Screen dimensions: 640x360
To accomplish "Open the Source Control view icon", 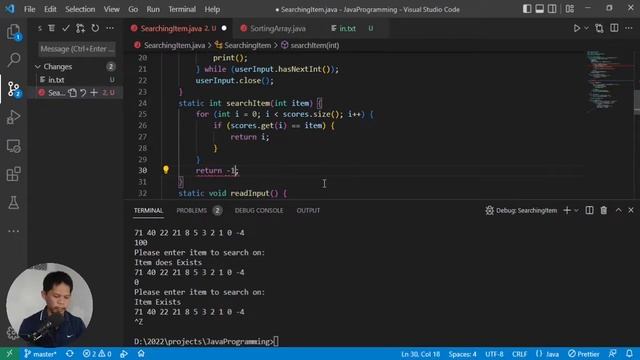I will (13, 89).
